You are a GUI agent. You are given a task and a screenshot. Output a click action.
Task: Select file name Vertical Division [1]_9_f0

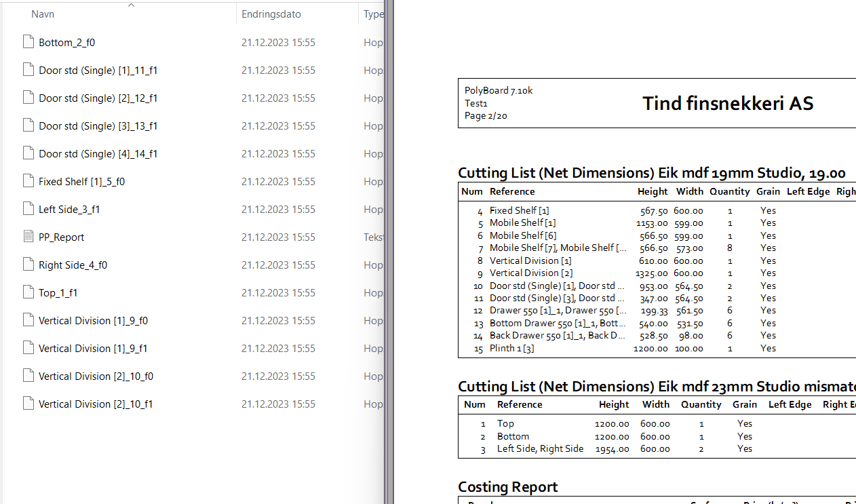94,321
